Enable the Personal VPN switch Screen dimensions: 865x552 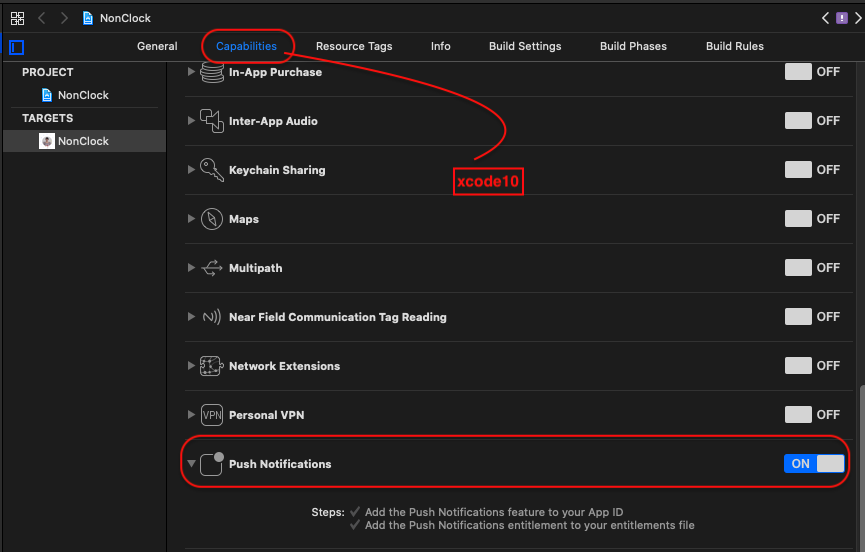tap(798, 414)
